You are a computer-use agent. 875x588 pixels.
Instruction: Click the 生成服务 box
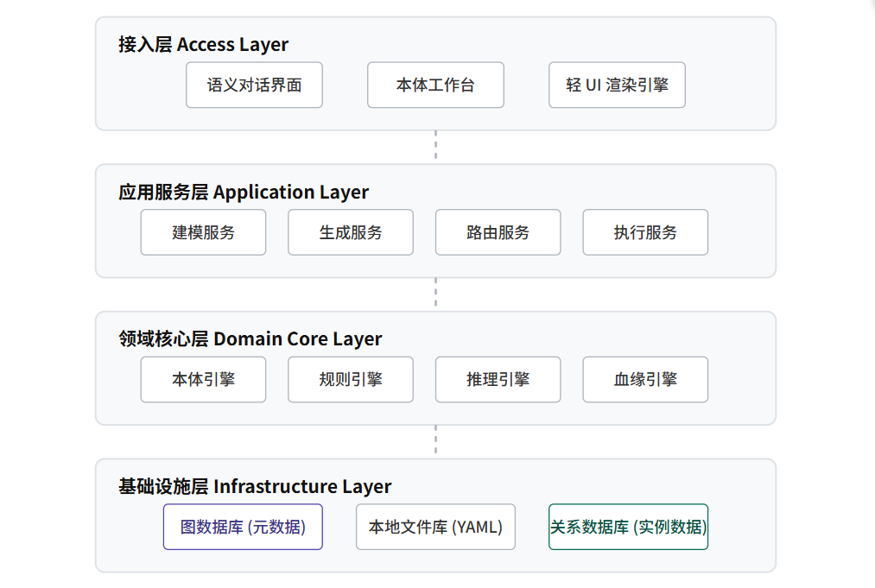(351, 232)
